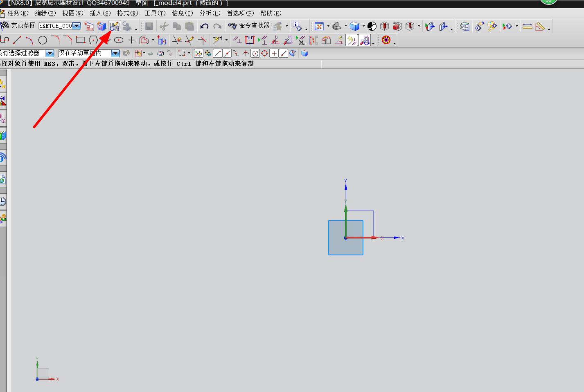
Task: Open the SKETCH_000 sketch name dropdown
Action: [77, 26]
